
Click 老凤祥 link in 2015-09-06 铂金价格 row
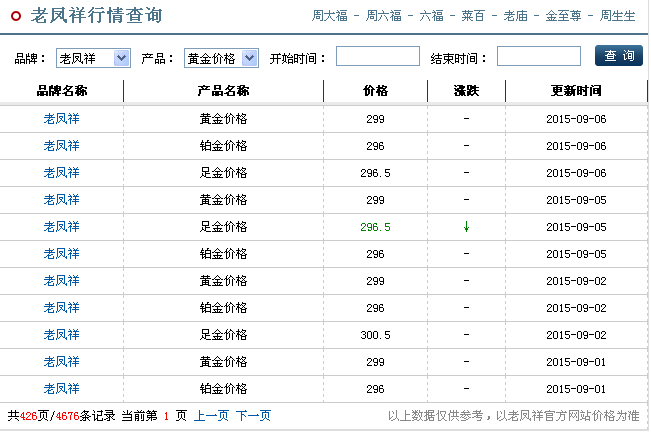(x=61, y=146)
